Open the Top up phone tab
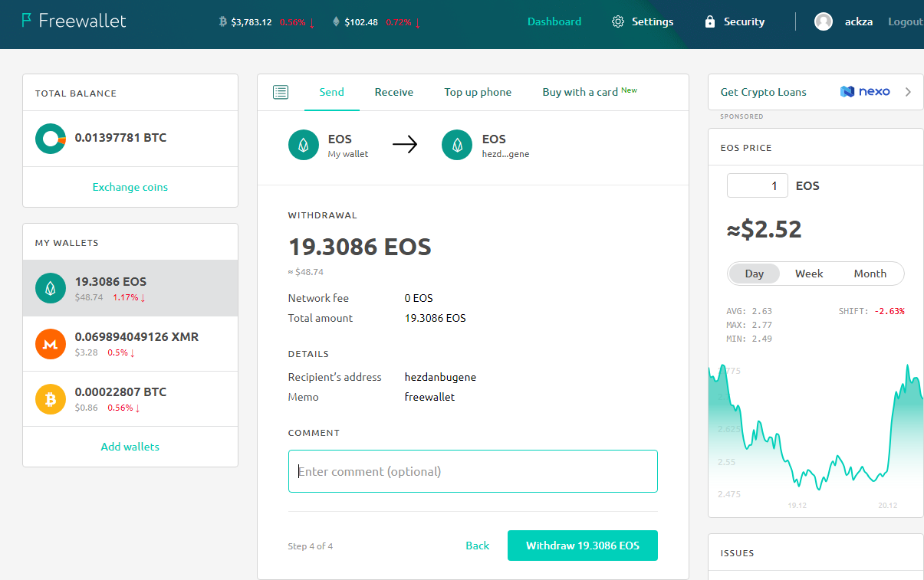This screenshot has width=924, height=580. pyautogui.click(x=478, y=92)
